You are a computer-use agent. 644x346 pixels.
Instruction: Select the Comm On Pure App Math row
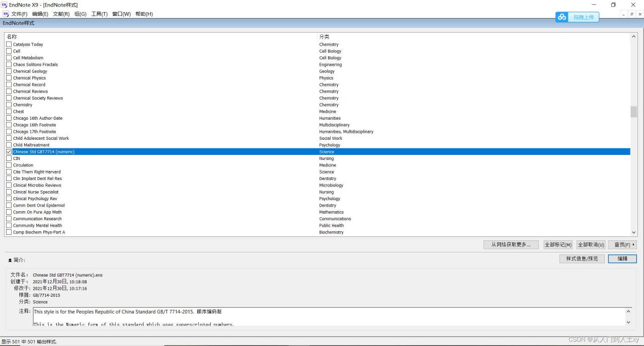317,212
